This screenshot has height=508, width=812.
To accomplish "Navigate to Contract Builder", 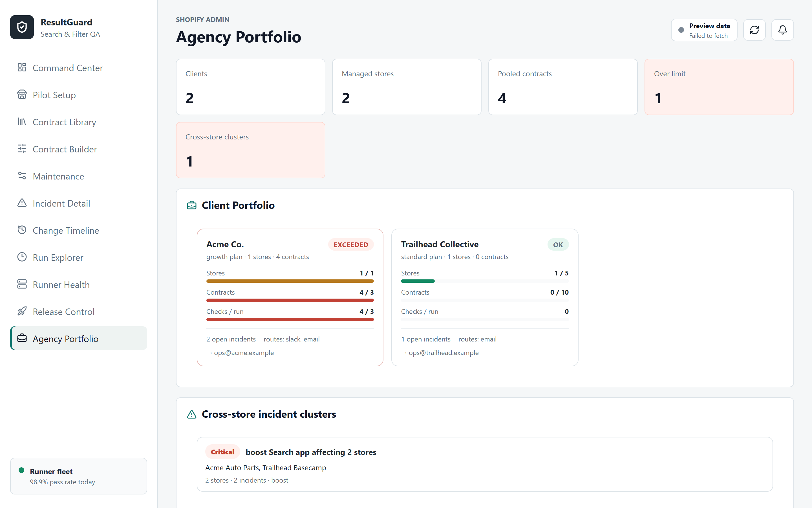I will [78, 149].
